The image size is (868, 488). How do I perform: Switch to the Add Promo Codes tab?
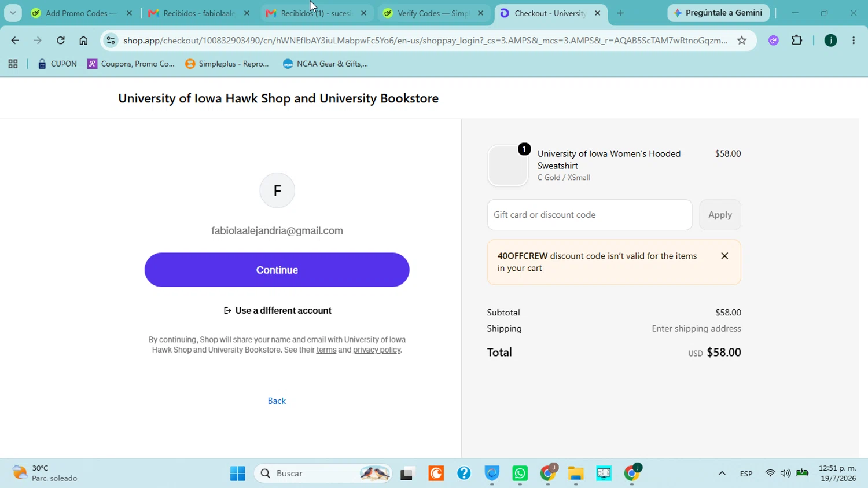click(x=82, y=13)
